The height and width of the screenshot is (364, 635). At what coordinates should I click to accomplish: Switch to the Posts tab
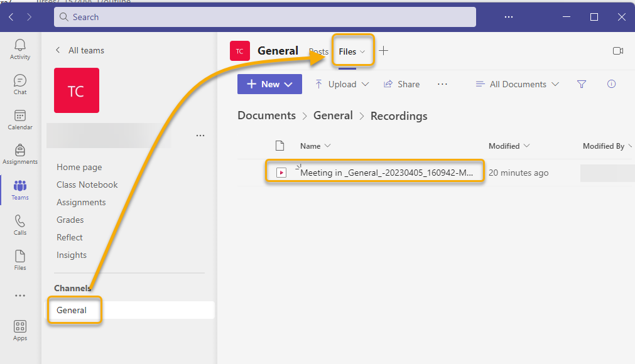318,51
